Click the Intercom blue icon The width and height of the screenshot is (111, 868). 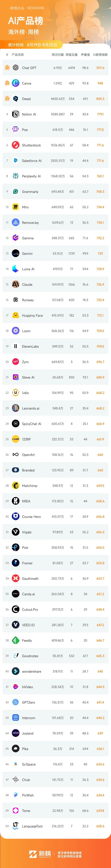[x=15, y=718]
